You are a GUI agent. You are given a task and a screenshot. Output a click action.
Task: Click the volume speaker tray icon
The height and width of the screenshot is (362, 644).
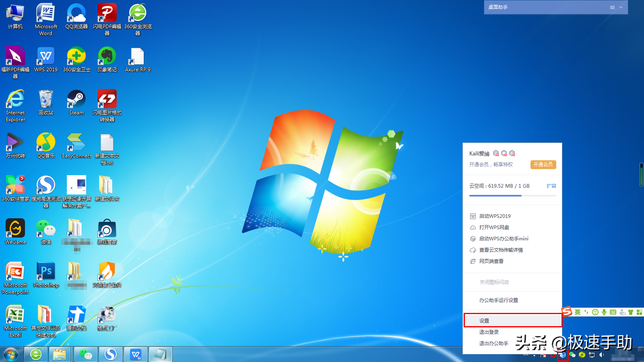click(601, 355)
